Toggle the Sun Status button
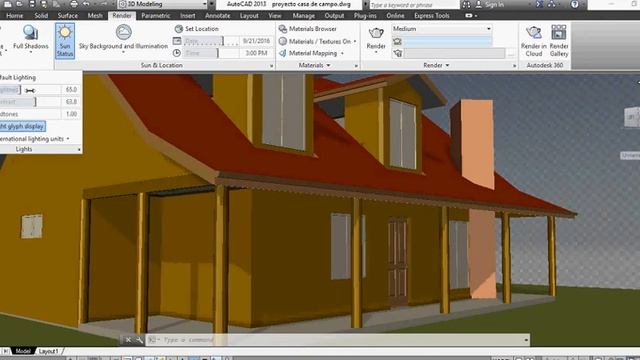Image resolution: width=640 pixels, height=360 pixels. (x=65, y=40)
